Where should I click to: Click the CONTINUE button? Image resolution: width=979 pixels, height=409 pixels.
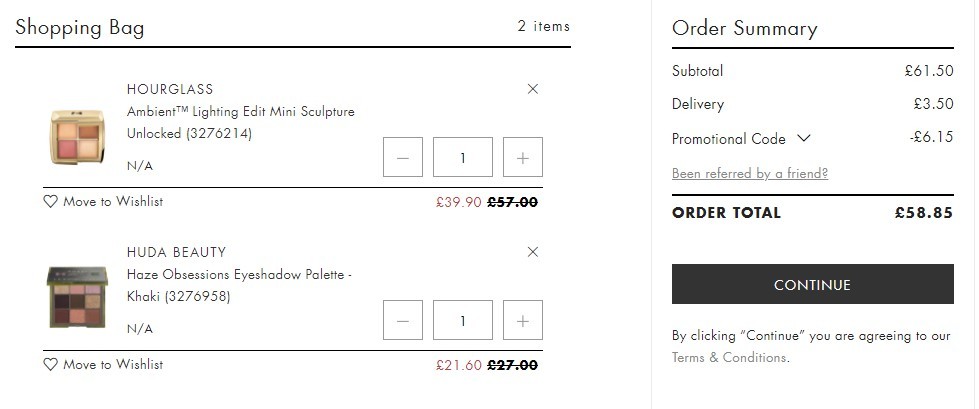[x=812, y=284]
